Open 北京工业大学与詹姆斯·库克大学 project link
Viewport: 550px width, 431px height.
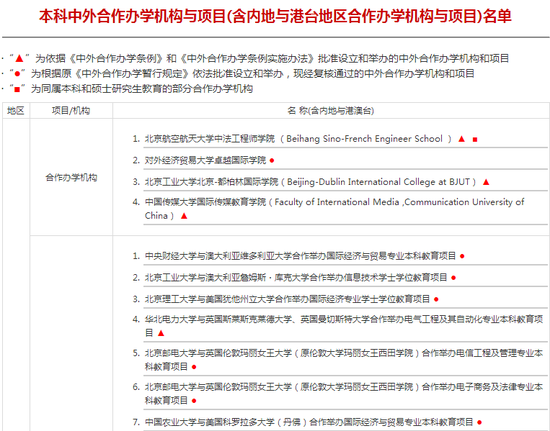pyautogui.click(x=296, y=277)
